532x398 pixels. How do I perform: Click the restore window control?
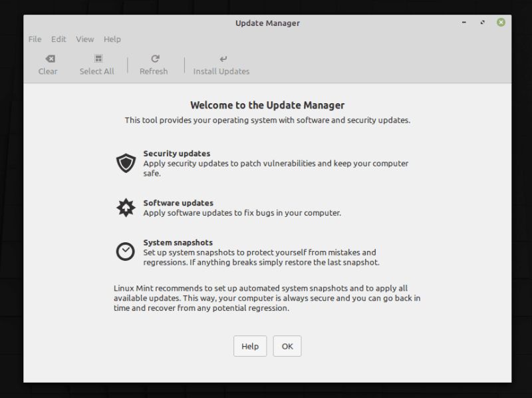(x=481, y=22)
